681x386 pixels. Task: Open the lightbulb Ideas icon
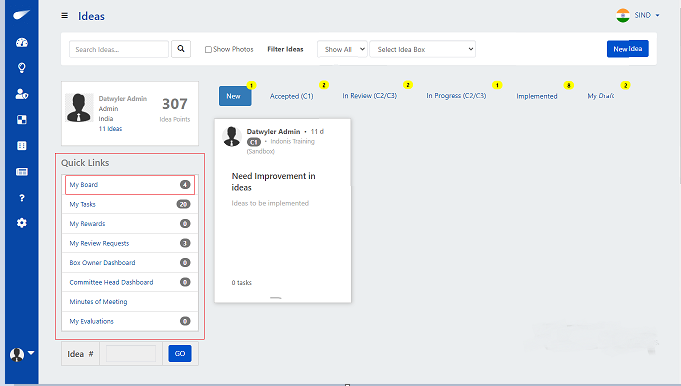[22, 68]
